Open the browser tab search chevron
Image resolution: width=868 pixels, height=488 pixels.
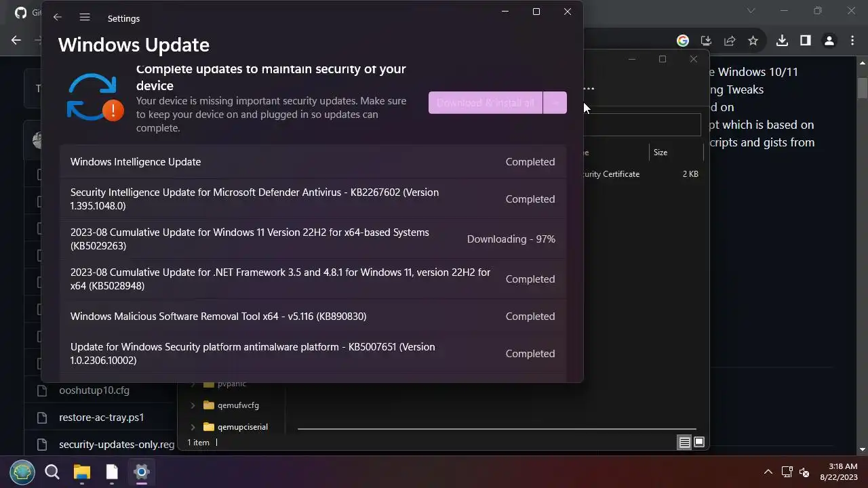[751, 11]
